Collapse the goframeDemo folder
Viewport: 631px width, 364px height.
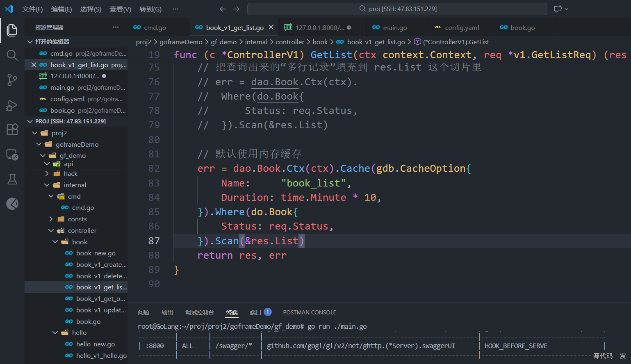tap(76, 144)
